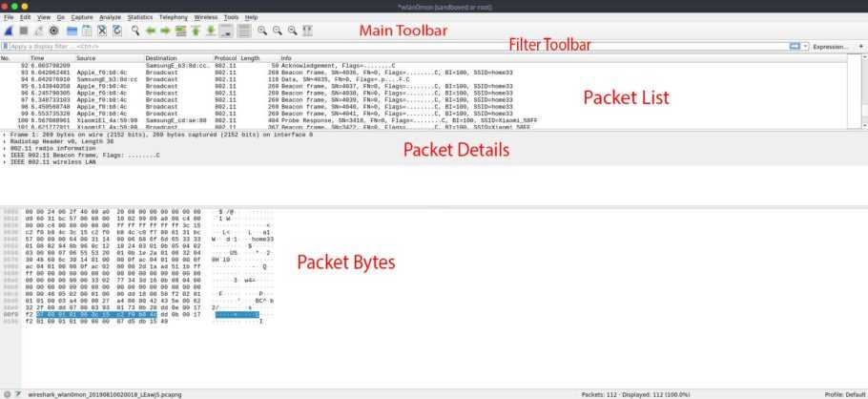Expand the Radiotap Header row

click(x=5, y=142)
